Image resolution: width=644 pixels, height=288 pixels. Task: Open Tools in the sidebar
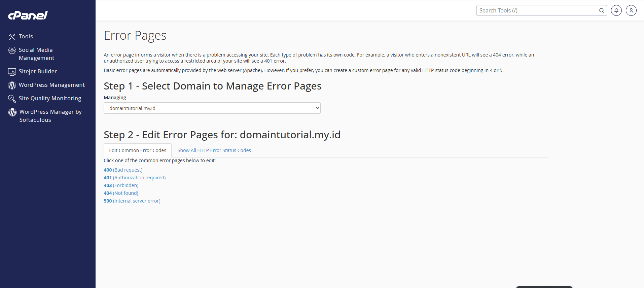pos(26,36)
